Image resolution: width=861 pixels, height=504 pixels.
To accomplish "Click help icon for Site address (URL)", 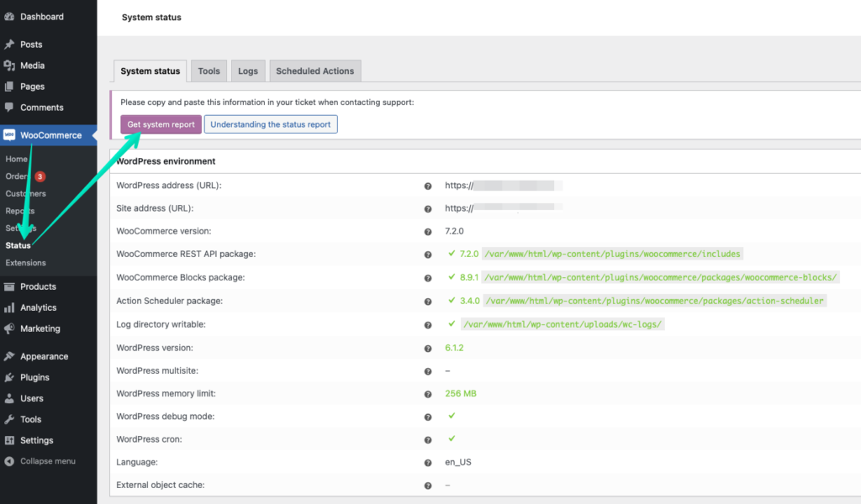I will tap(428, 209).
